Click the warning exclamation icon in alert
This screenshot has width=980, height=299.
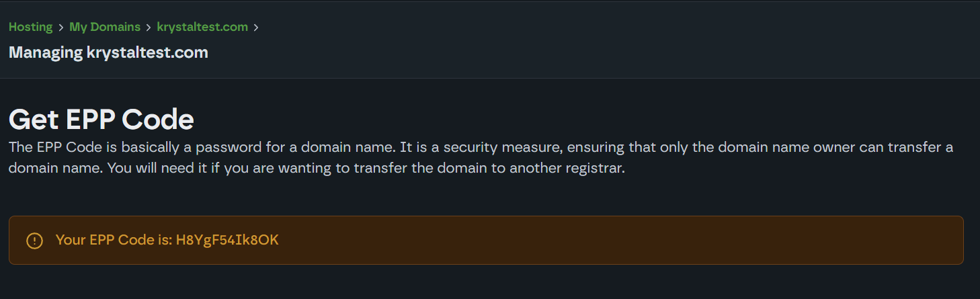pyautogui.click(x=34, y=241)
